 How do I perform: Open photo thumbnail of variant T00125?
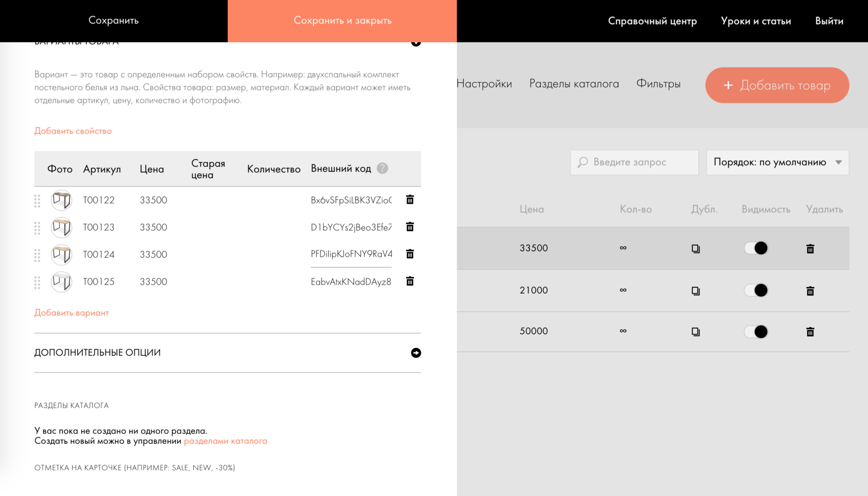click(61, 282)
